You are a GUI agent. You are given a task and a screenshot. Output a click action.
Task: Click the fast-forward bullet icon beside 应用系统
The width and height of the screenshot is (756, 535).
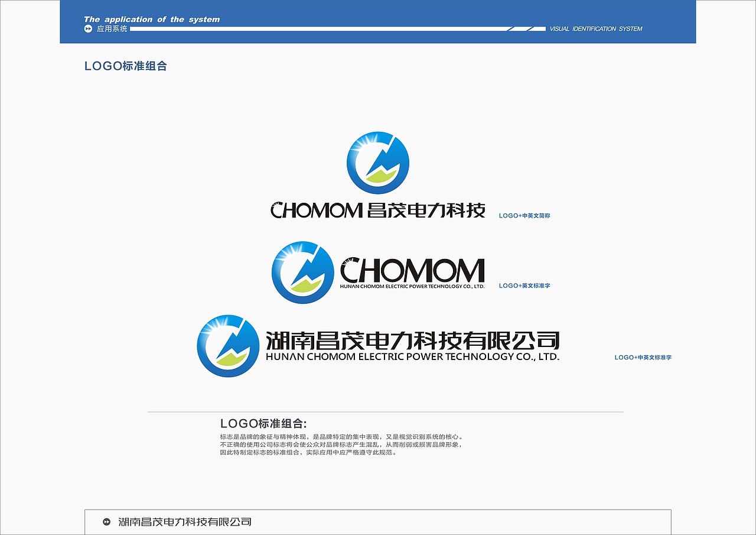pyautogui.click(x=88, y=28)
